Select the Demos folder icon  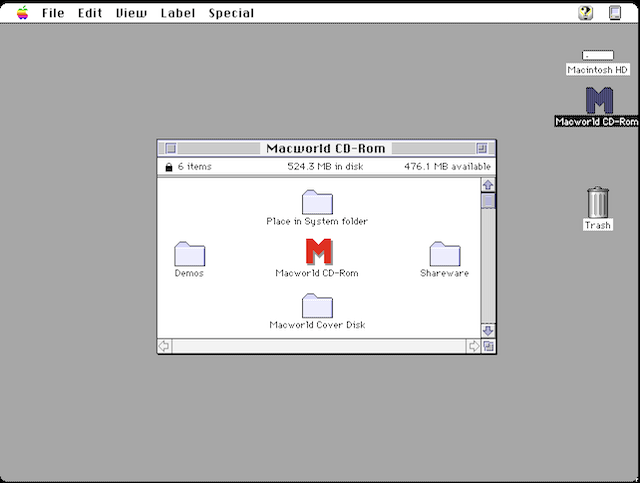pyautogui.click(x=189, y=254)
